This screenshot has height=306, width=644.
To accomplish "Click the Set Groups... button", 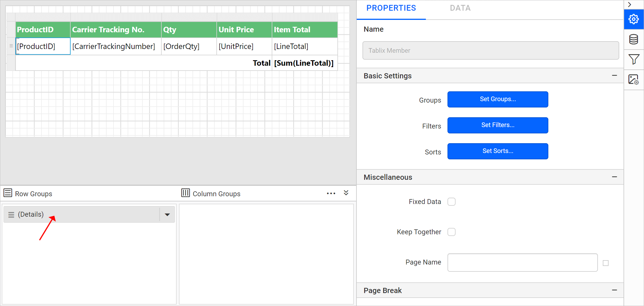I will pyautogui.click(x=498, y=99).
